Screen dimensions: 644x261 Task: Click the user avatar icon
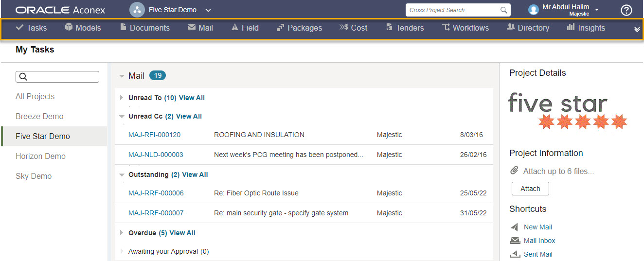(534, 10)
